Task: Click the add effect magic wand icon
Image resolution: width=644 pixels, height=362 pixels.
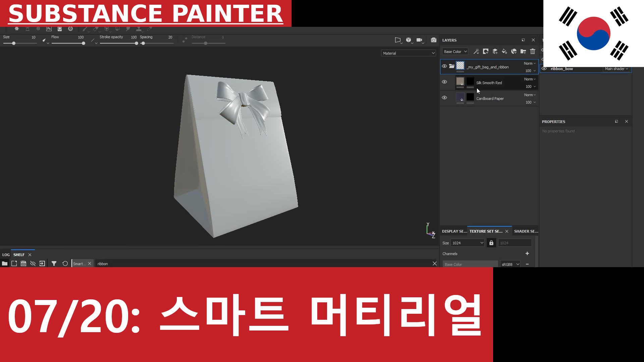Action: coord(476,51)
